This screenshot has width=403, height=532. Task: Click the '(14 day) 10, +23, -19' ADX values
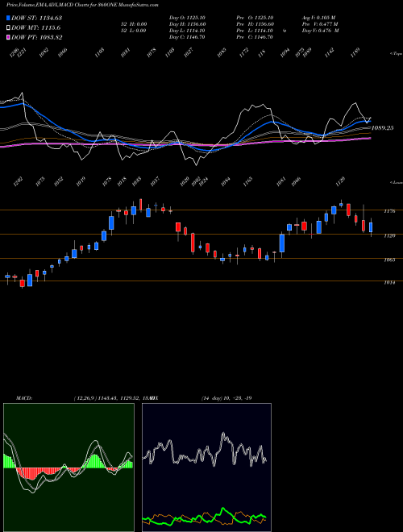pos(226,398)
